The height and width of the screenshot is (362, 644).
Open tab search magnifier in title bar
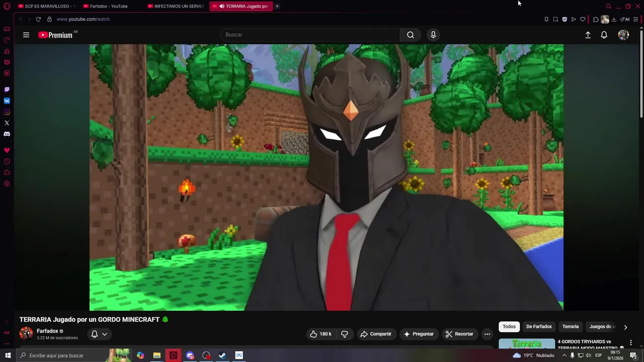608,6
